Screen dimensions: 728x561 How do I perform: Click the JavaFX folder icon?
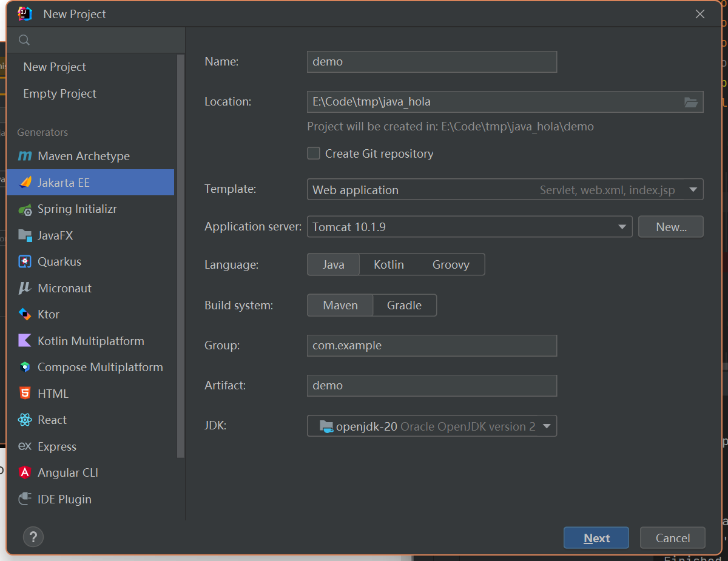tap(25, 235)
